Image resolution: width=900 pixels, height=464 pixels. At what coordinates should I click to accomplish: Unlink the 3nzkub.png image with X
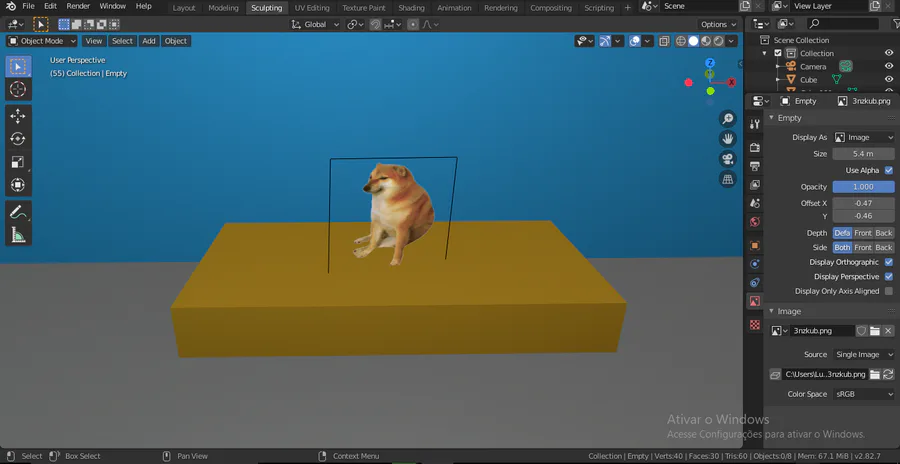tap(888, 331)
